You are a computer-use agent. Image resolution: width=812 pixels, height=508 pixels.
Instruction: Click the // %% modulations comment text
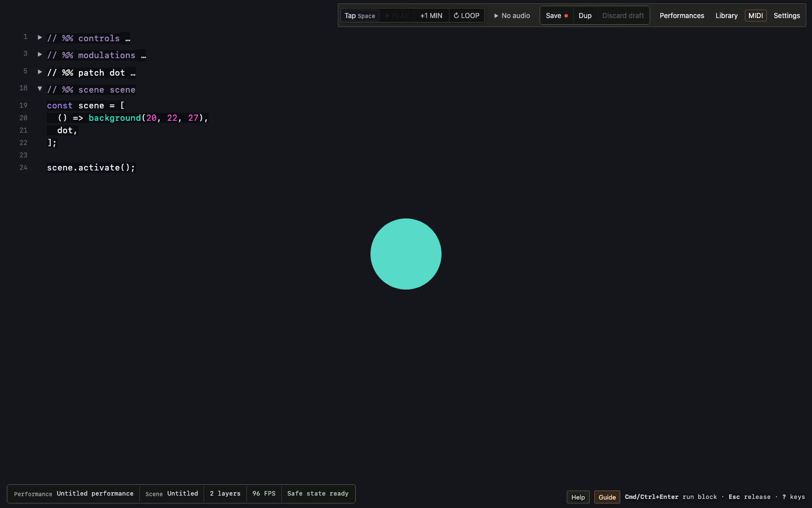click(x=91, y=55)
